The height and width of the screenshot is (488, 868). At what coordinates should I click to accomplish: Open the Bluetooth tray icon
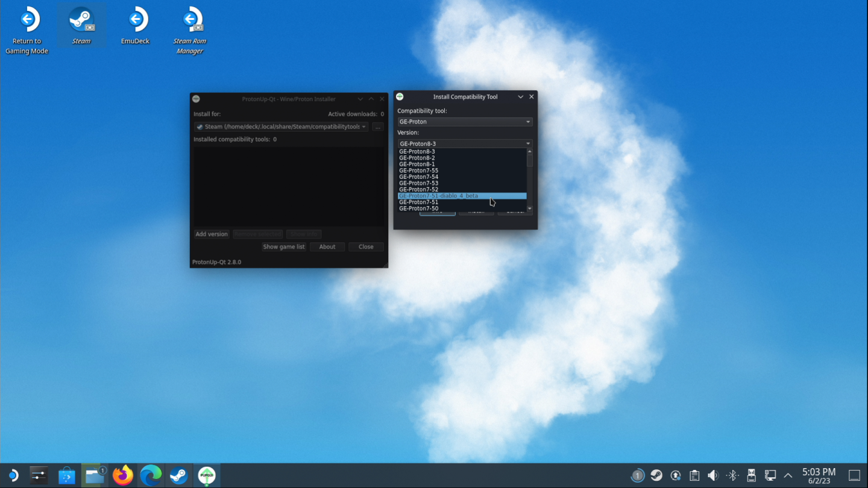(x=732, y=476)
